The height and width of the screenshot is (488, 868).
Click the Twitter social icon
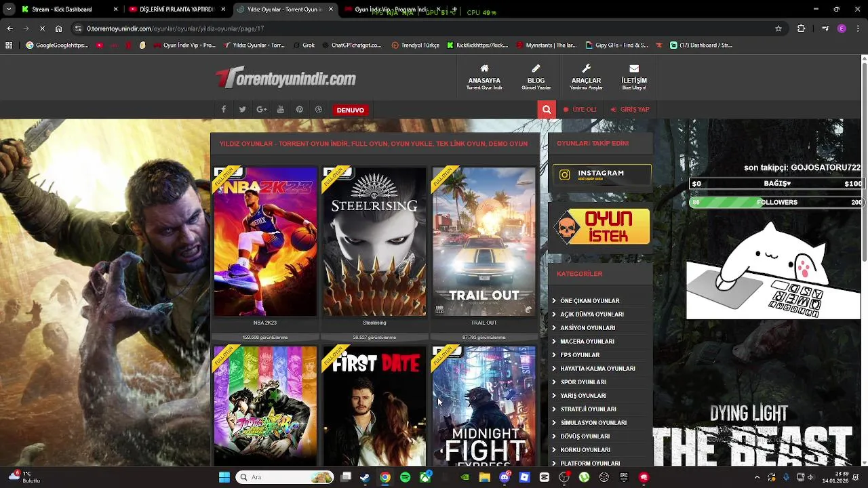[242, 109]
